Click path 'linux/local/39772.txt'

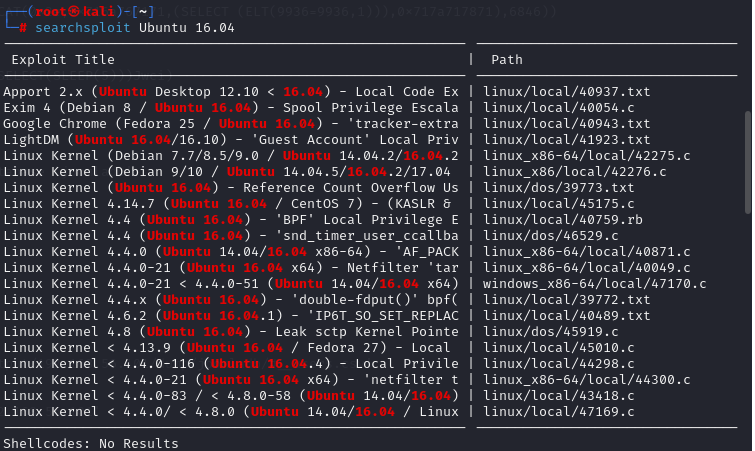coord(567,299)
